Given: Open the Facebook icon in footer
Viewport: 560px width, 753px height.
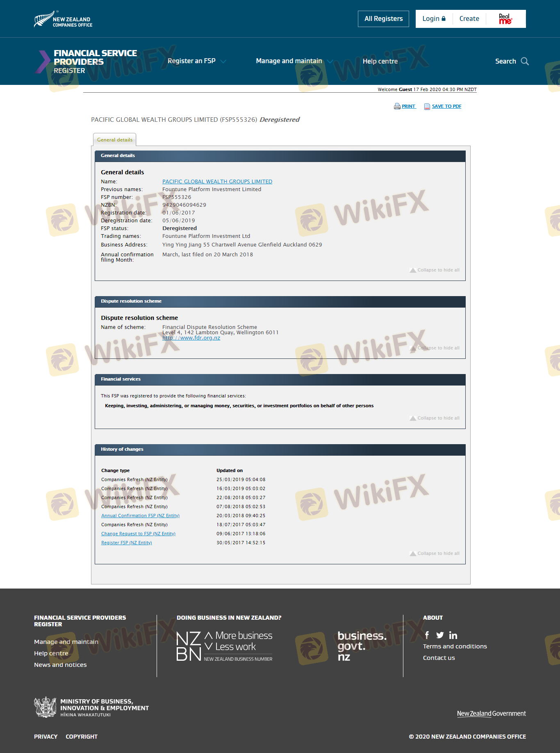Looking at the screenshot, I should pyautogui.click(x=427, y=635).
